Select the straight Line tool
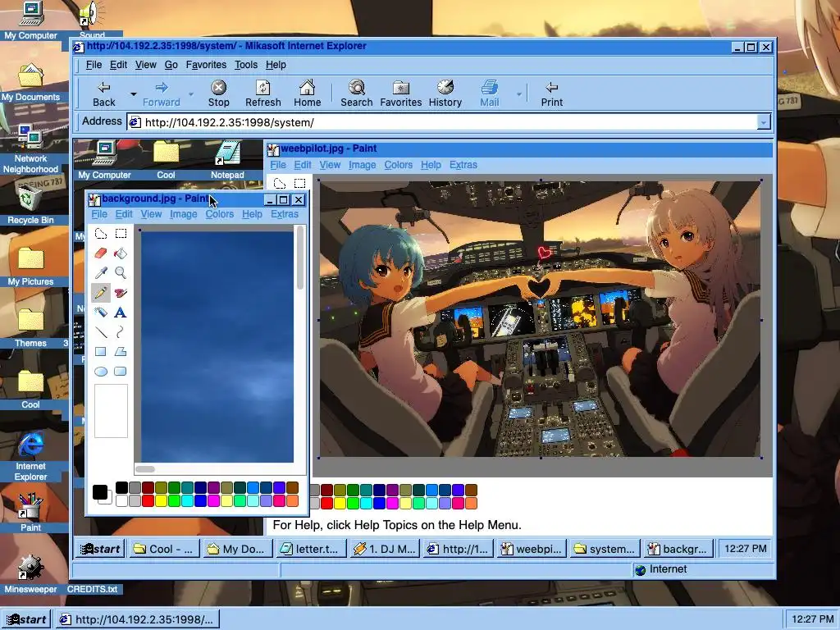840x630 pixels. click(101, 332)
